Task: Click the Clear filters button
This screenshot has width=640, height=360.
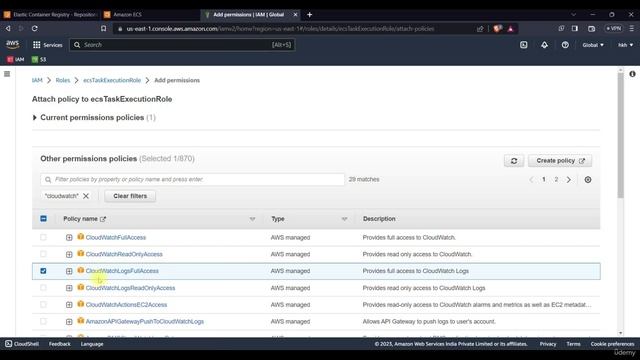Action: [130, 196]
